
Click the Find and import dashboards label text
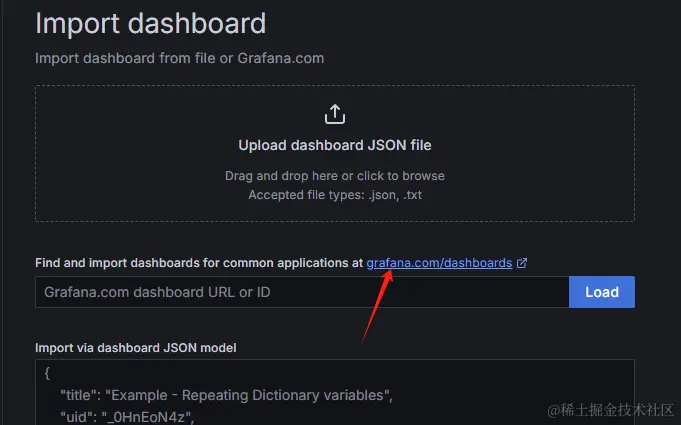click(199, 263)
